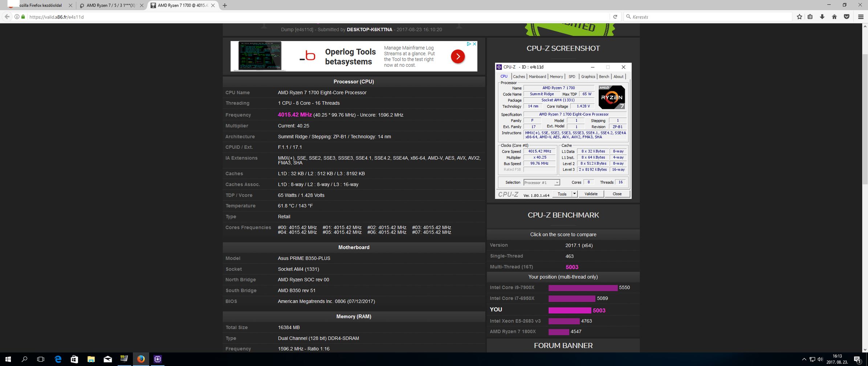Open File Explorer from the taskbar
Image resolution: width=868 pixels, height=366 pixels.
point(91,359)
